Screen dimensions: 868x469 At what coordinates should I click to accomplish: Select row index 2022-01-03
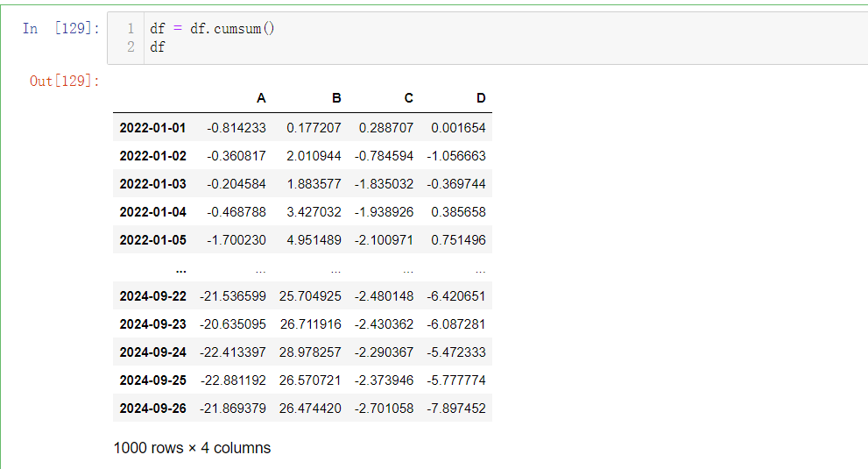(x=152, y=184)
